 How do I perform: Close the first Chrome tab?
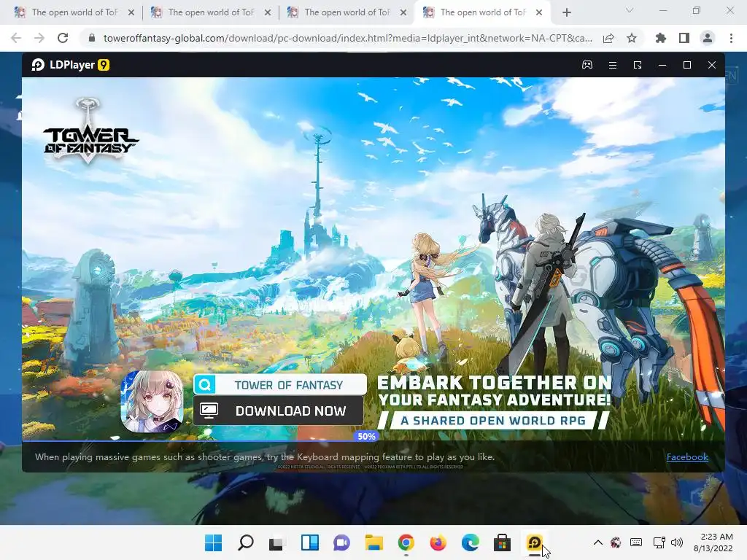point(131,12)
